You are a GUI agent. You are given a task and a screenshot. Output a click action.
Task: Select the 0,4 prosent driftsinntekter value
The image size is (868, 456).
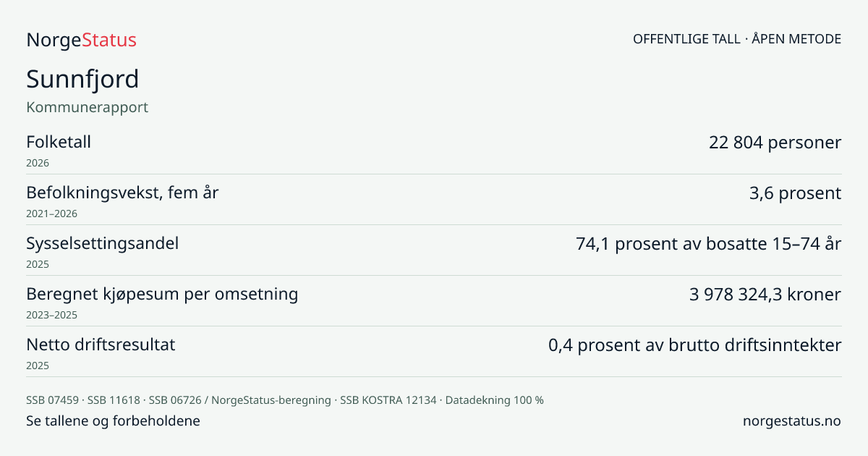(x=694, y=345)
